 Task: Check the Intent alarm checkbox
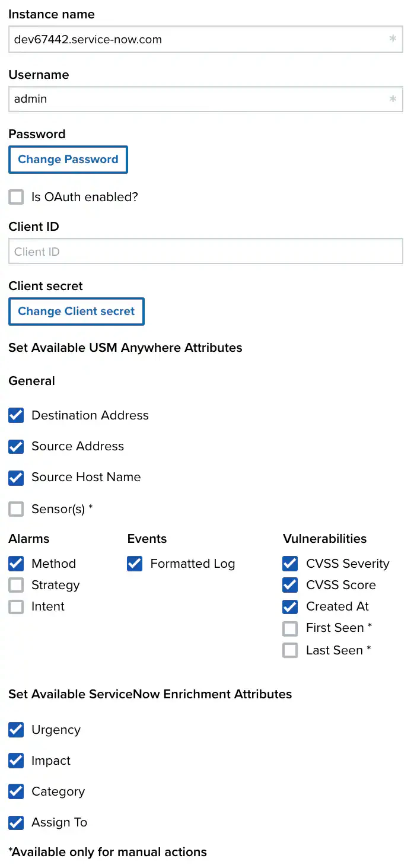(16, 606)
